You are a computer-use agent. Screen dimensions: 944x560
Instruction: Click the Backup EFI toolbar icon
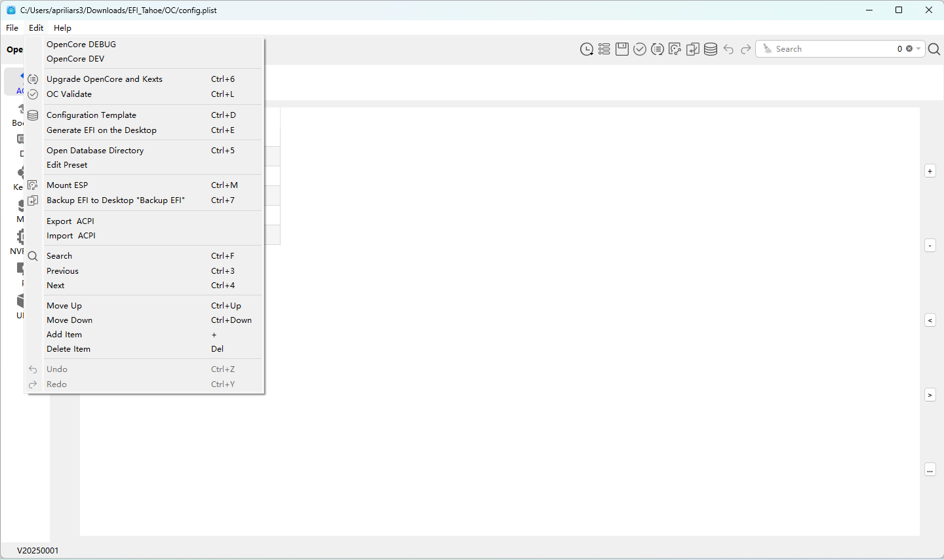(x=692, y=49)
